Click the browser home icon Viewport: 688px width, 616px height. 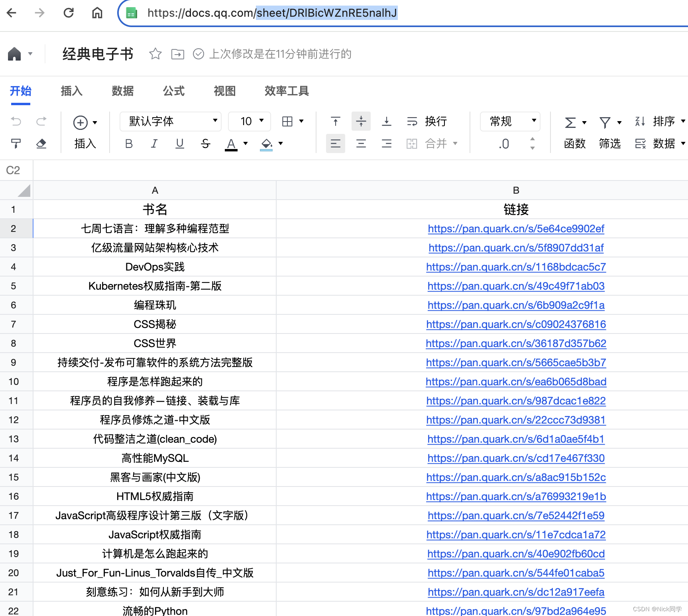(x=97, y=13)
